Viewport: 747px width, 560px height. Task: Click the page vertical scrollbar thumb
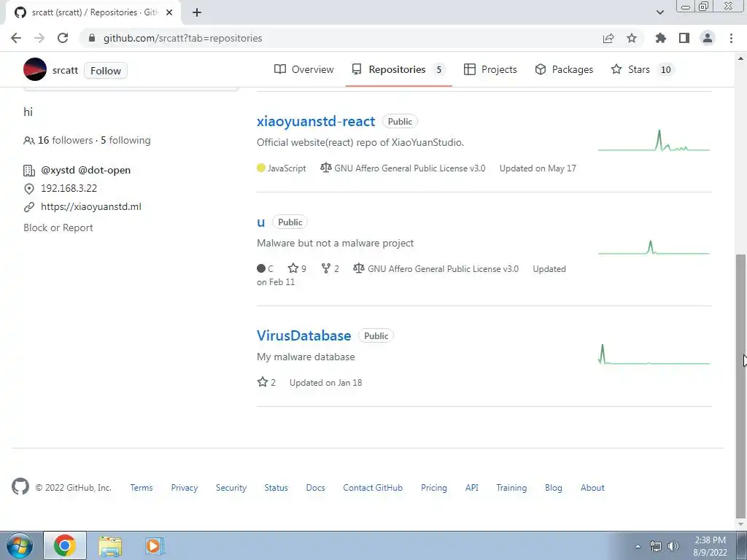coord(740,386)
